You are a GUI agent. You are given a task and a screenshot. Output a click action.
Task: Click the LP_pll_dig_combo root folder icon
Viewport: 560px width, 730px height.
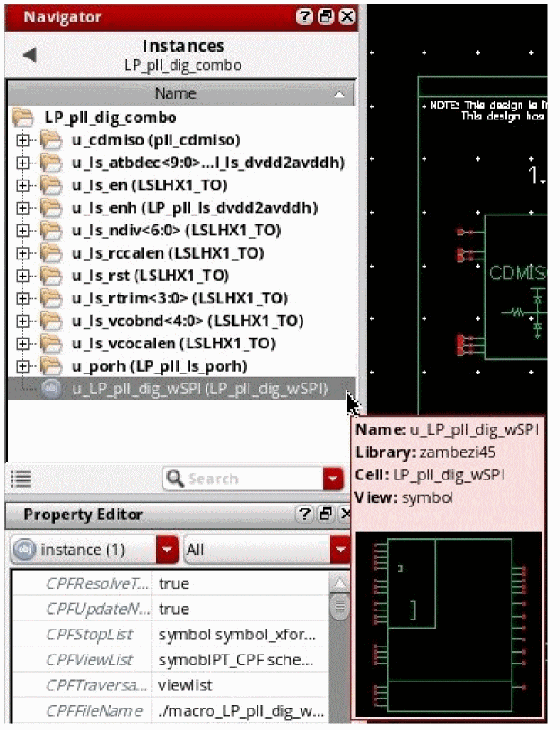[x=22, y=118]
